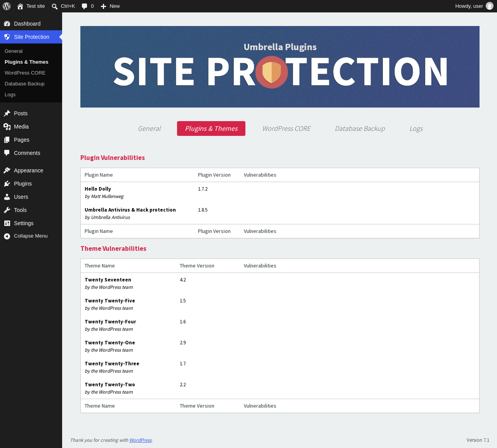Click the WordPress logo icon

coord(7,6)
